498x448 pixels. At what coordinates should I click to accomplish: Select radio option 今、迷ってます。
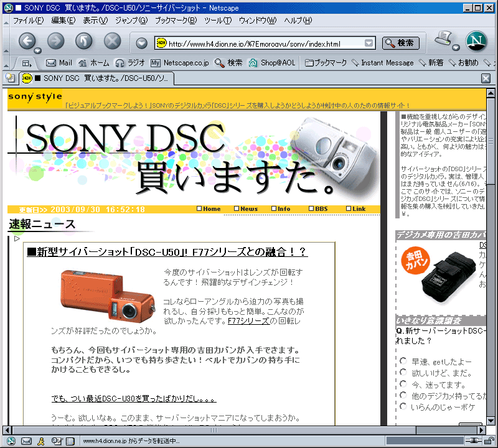pos(403,384)
